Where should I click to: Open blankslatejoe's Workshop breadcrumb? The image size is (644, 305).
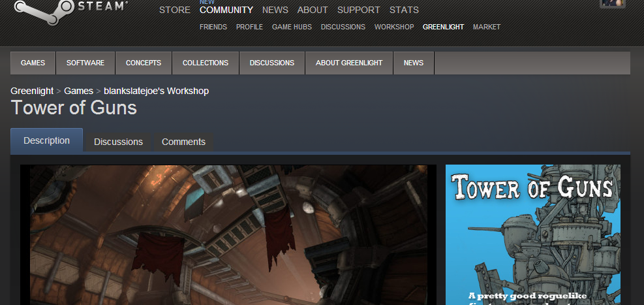click(x=156, y=91)
